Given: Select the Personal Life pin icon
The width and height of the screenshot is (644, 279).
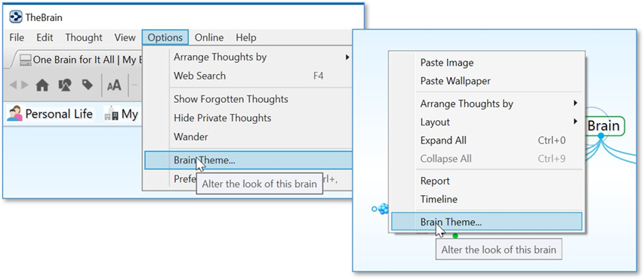Looking at the screenshot, I should [14, 113].
